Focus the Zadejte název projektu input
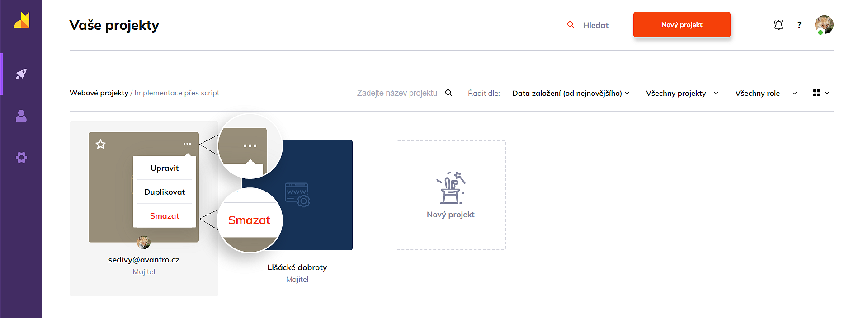The width and height of the screenshot is (868, 318). click(x=397, y=93)
